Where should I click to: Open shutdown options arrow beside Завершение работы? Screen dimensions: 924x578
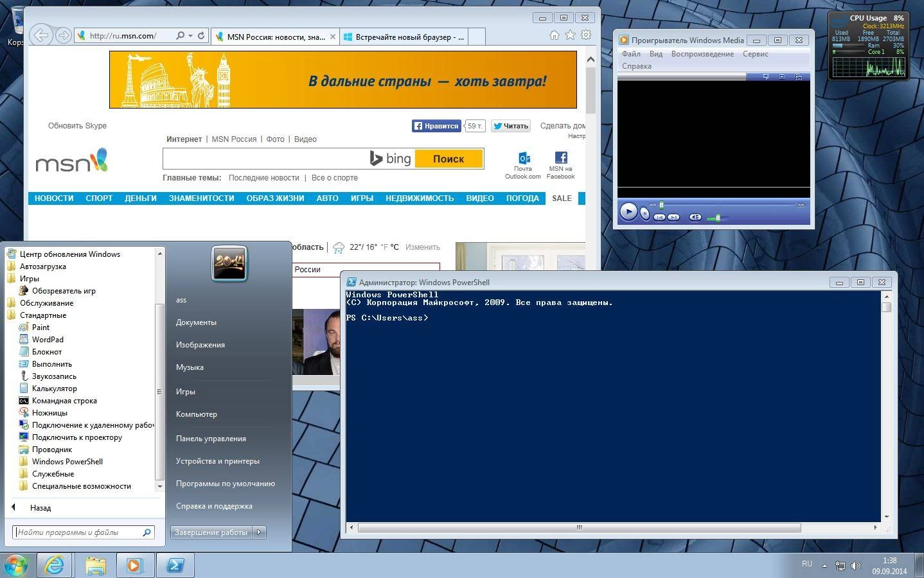[x=259, y=532]
